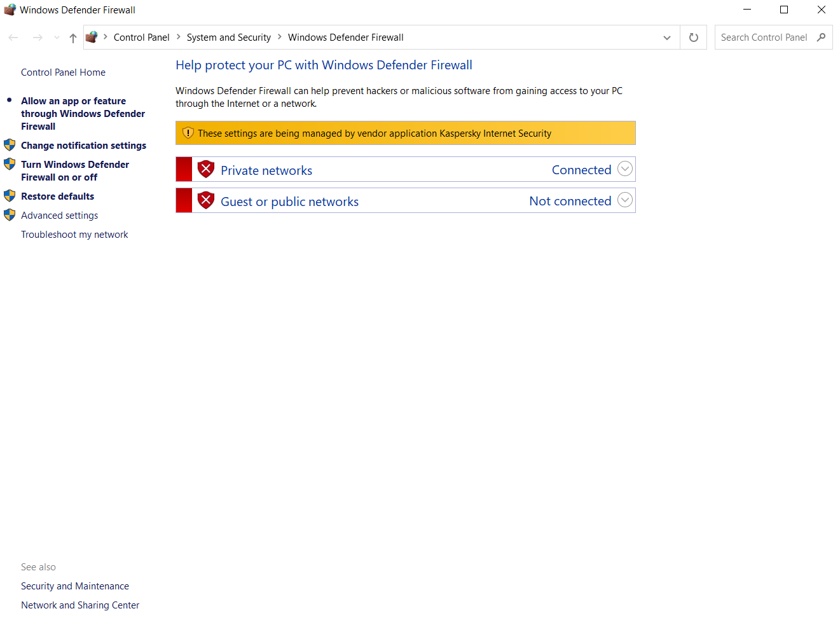
Task: Open Advanced settings link
Action: tap(59, 216)
